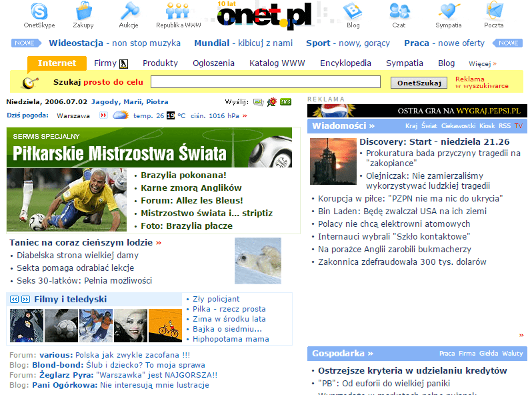The image size is (532, 395).
Task: Open the OnetSkype icon
Action: point(39,15)
